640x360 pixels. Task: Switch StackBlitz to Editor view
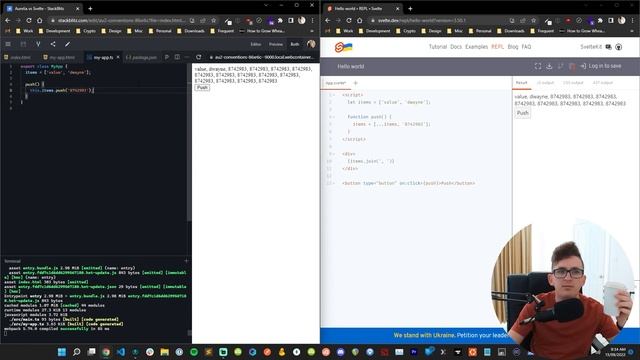256,44
